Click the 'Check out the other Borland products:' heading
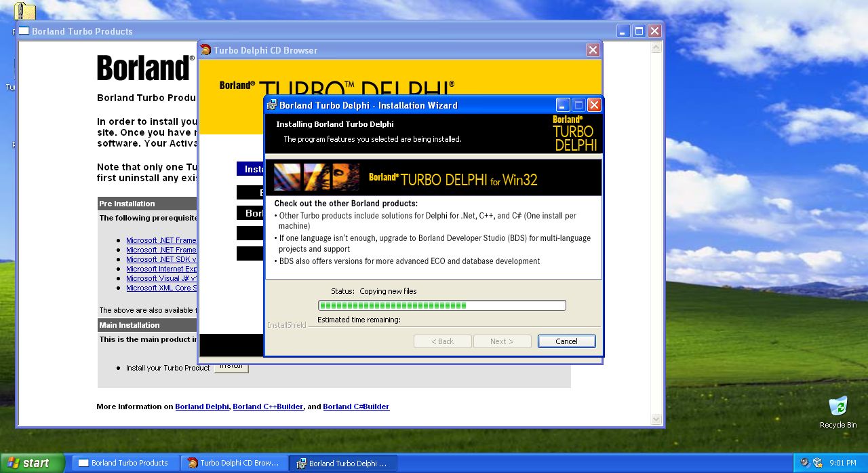 coord(346,204)
